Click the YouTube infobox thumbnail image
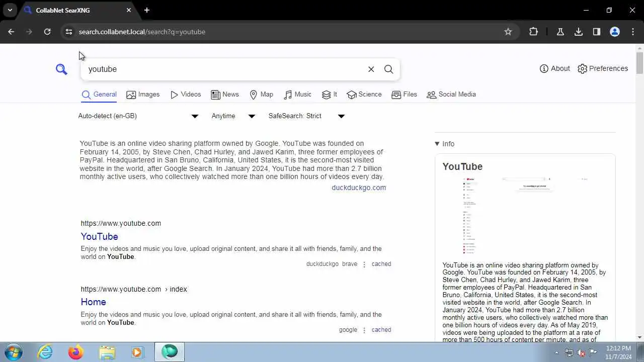The image size is (644, 362). click(x=525, y=216)
